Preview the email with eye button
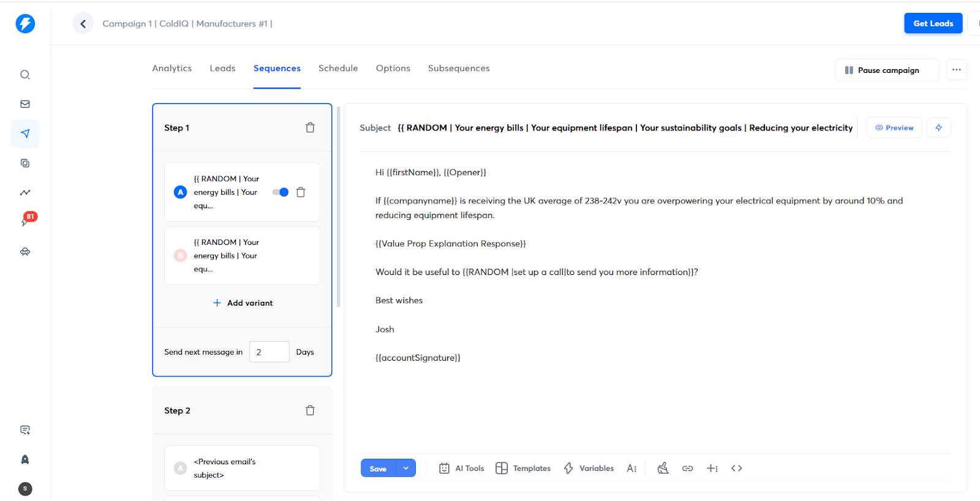Screen dimensions: 980x501 [x=894, y=127]
